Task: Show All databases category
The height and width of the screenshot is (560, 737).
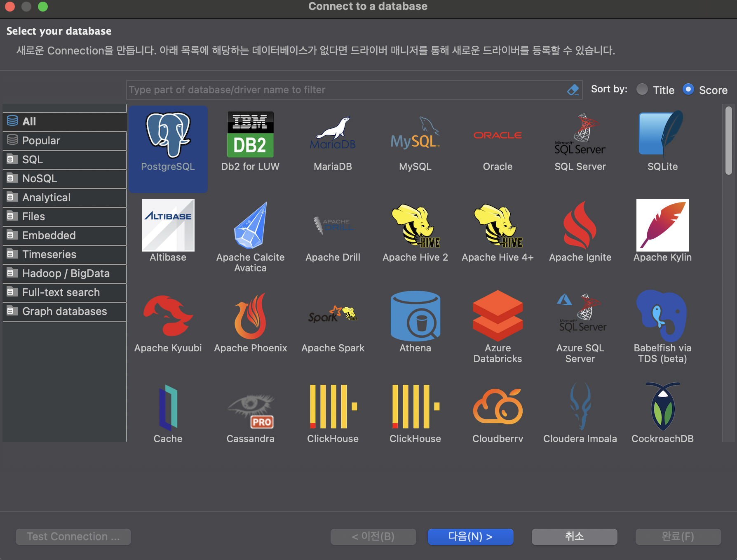Action: (x=65, y=122)
